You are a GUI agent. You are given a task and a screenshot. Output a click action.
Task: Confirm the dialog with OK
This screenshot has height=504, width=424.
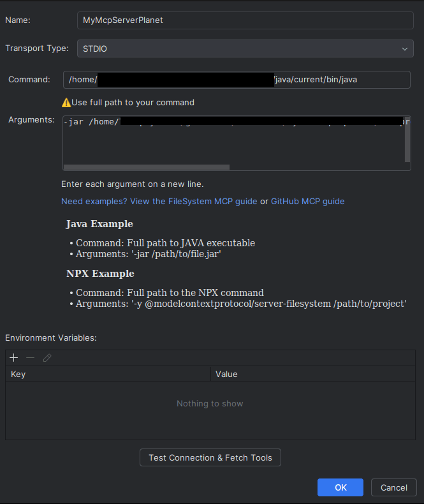click(x=340, y=487)
